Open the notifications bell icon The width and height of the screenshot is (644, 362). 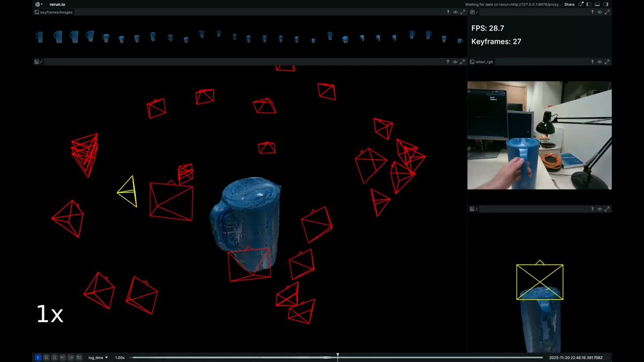pos(581,4)
